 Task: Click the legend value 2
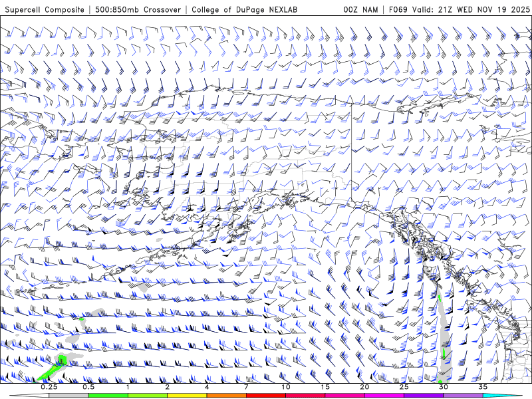point(168,387)
